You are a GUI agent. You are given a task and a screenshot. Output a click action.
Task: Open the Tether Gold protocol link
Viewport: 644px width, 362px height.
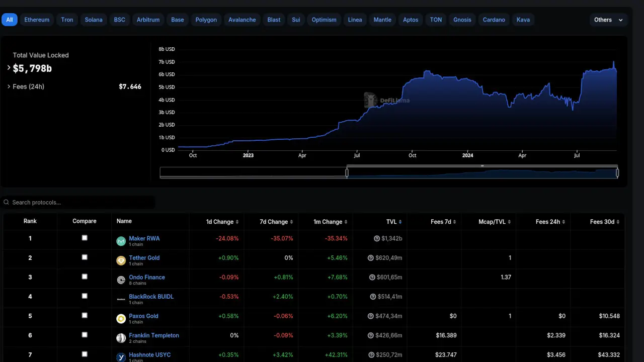144,257
